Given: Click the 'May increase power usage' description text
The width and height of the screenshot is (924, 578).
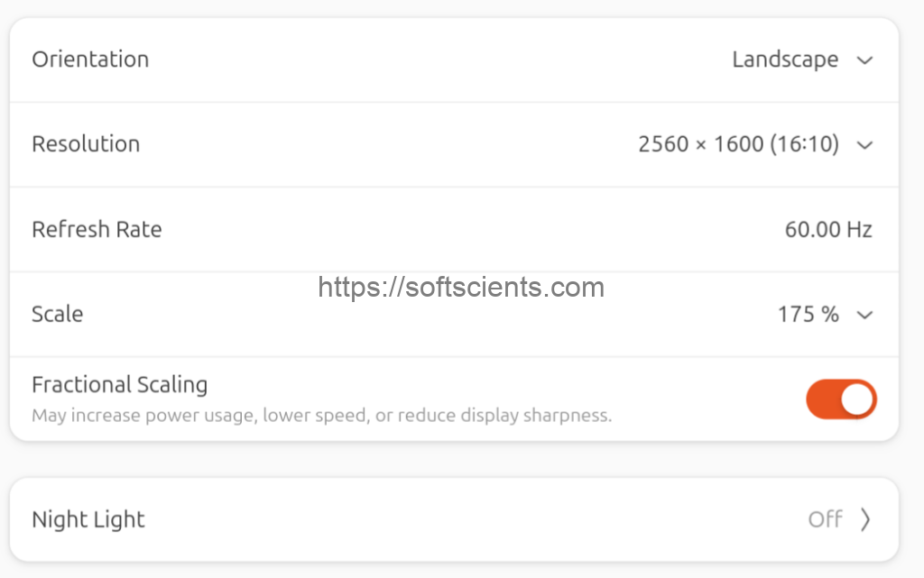Looking at the screenshot, I should 321,416.
